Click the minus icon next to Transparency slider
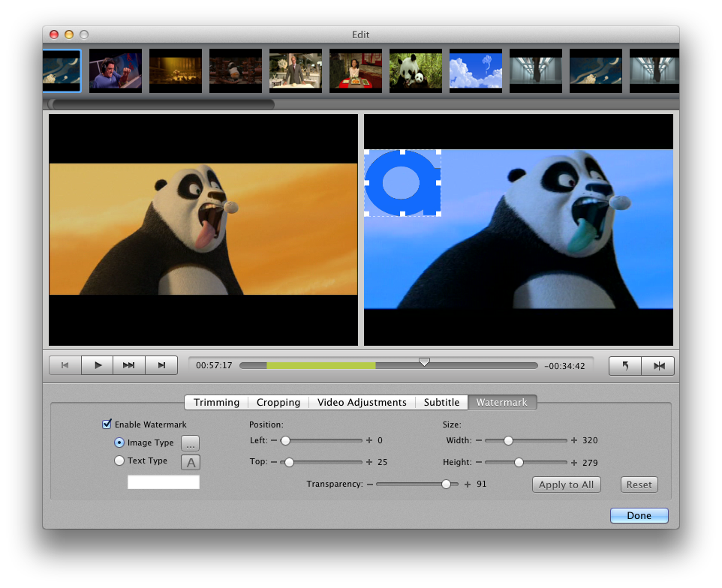The image size is (722, 588). 370,484
